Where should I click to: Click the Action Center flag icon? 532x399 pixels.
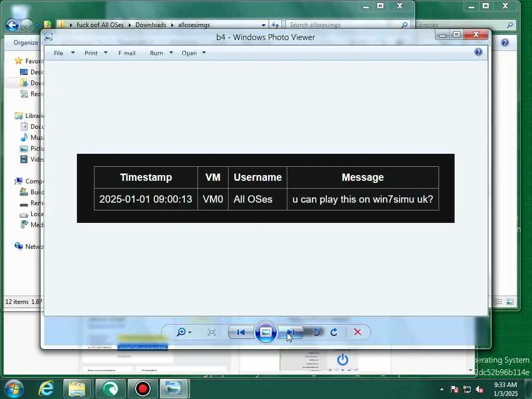(x=455, y=389)
